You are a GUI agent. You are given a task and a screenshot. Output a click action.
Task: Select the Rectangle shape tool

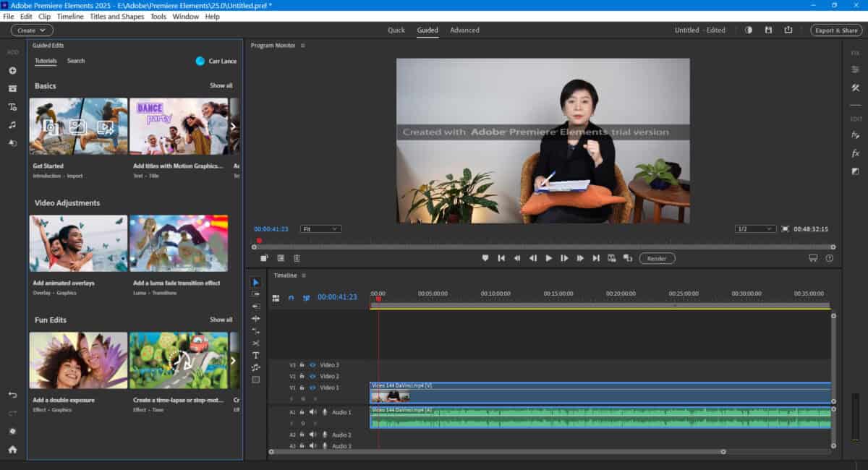click(255, 380)
